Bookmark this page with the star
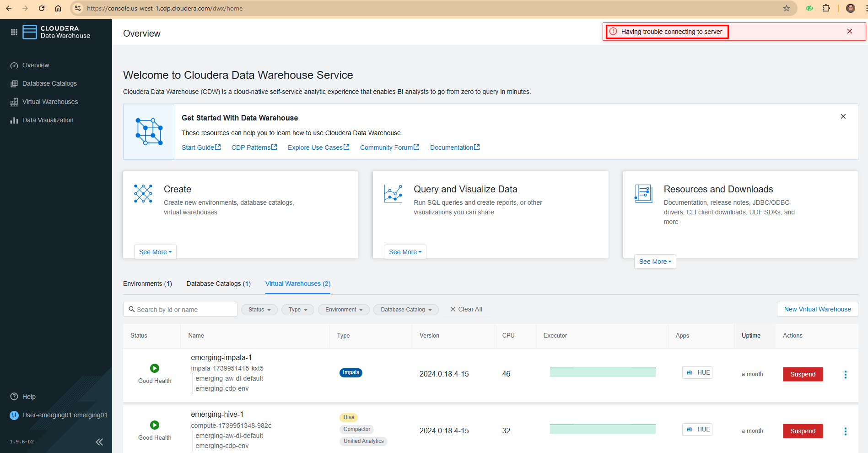 787,8
